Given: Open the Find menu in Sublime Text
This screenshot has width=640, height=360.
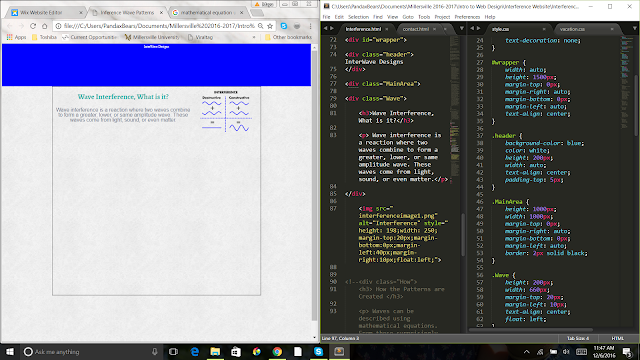Looking at the screenshot, I should click(x=378, y=17).
